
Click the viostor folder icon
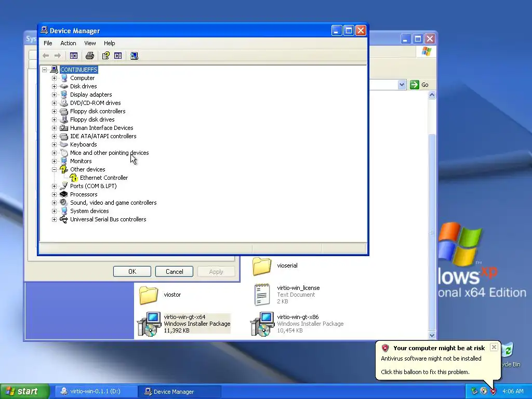(x=149, y=295)
